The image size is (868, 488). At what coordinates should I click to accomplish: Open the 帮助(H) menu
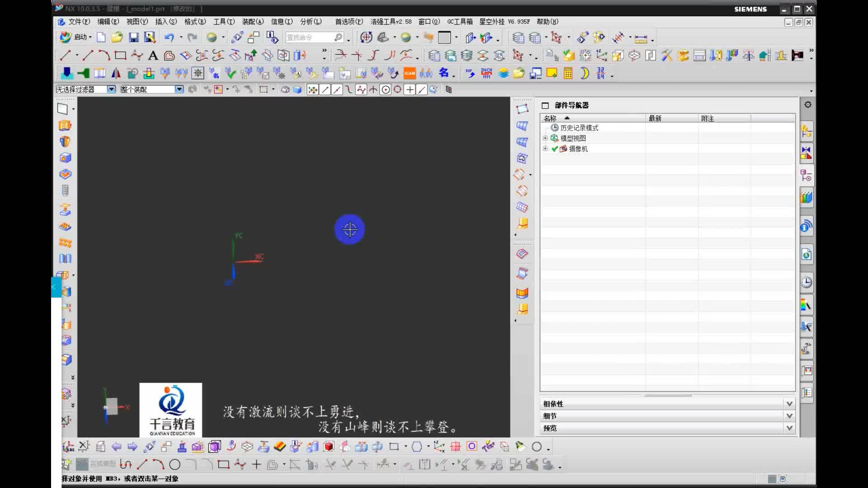pos(547,22)
